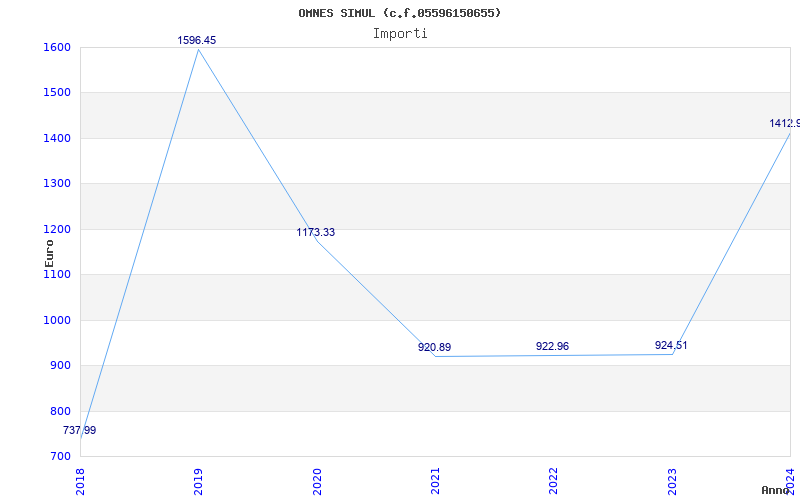Click the 1200 y-axis tick label
800x500 pixels.
point(57,229)
